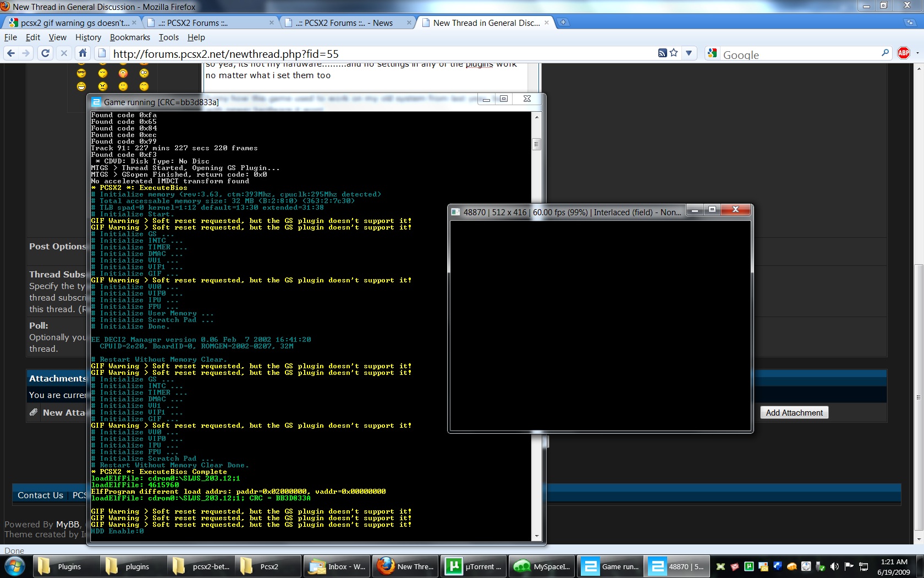
Task: Close the 'pcsx2 gif warning' tab
Action: (x=134, y=23)
